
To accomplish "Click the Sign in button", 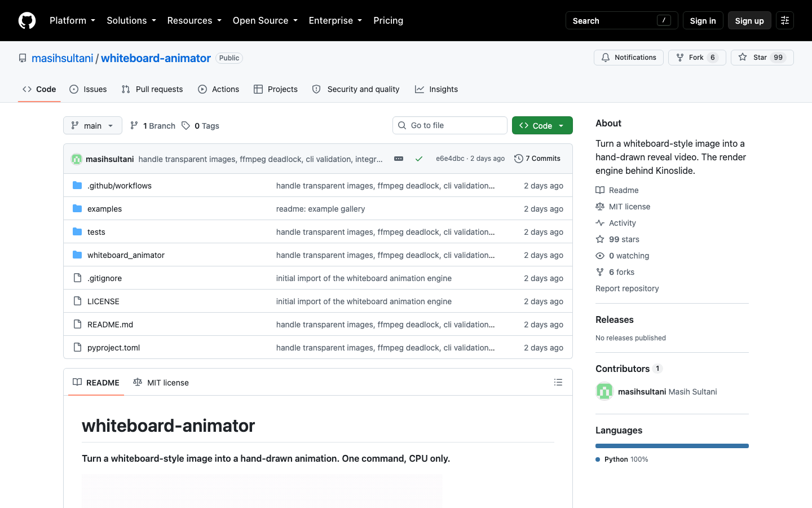I will pos(703,20).
